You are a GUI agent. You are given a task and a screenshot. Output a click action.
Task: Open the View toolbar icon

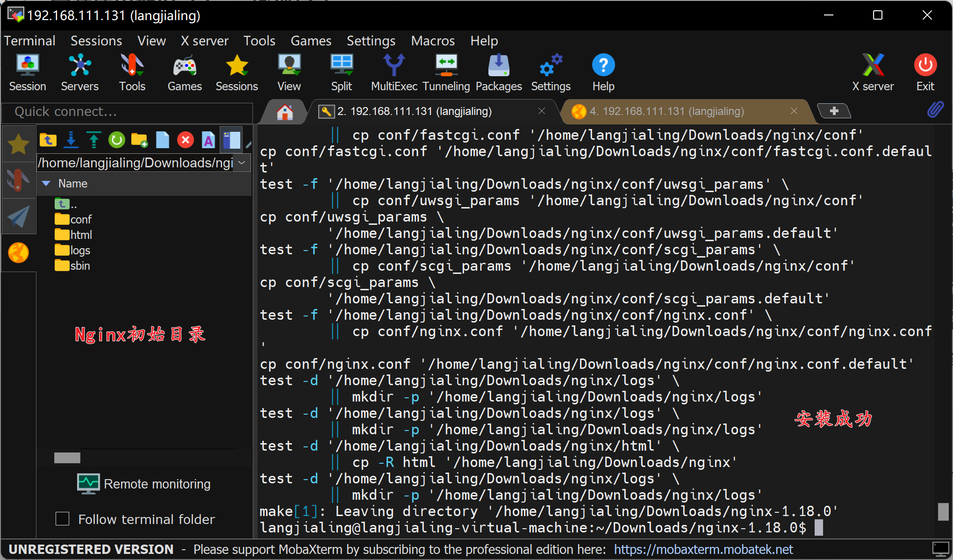(289, 72)
